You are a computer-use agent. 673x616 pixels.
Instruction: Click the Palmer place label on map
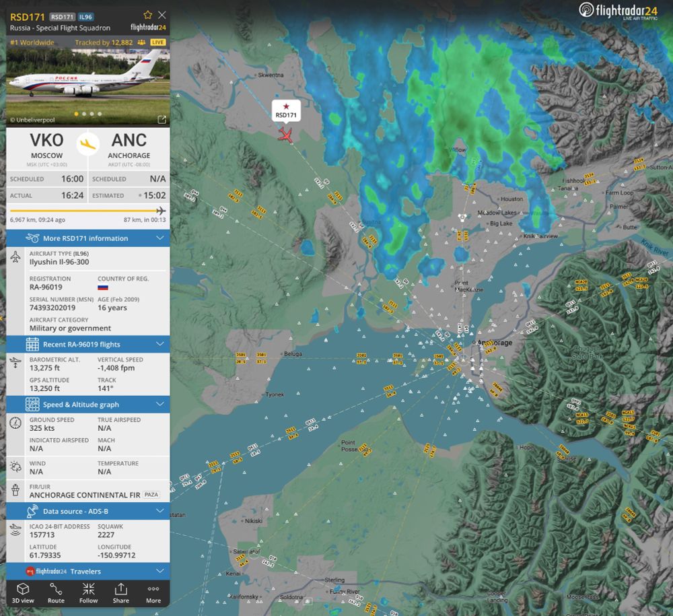click(618, 207)
